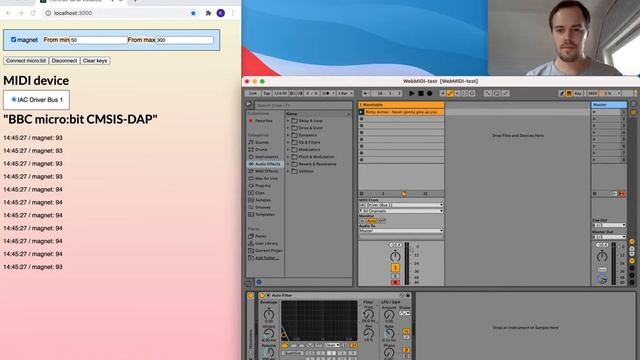The height and width of the screenshot is (360, 640).
Task: Expand the Delay & Loop folder
Action: pyautogui.click(x=288, y=121)
